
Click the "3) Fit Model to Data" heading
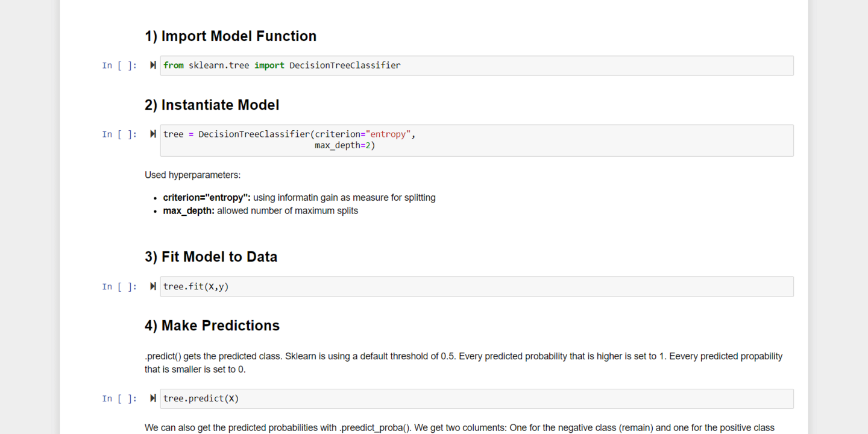(211, 257)
